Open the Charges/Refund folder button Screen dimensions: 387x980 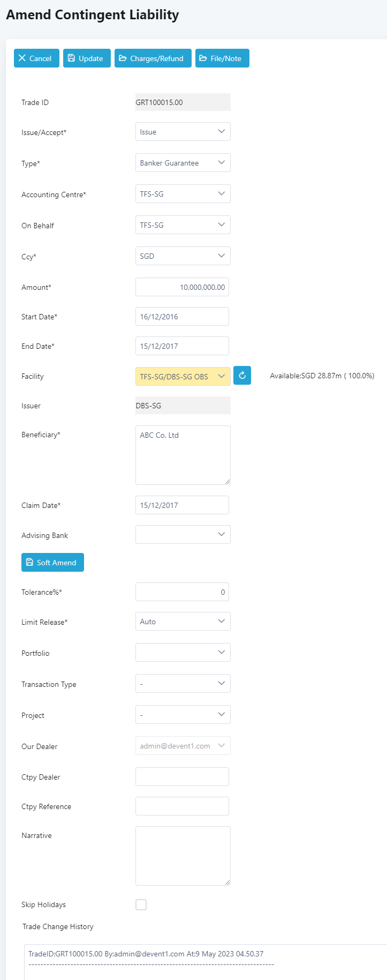coord(152,58)
